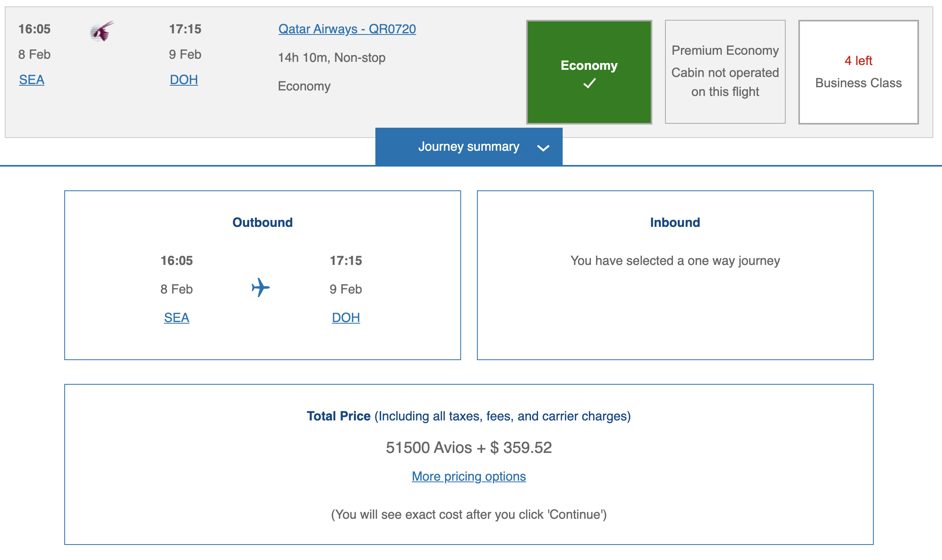
Task: Open More pricing options link
Action: point(469,476)
